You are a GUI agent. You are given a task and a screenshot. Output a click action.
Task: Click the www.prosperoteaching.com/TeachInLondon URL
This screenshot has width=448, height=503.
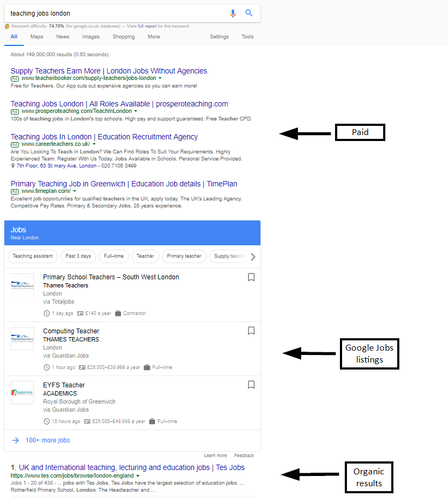77,111
